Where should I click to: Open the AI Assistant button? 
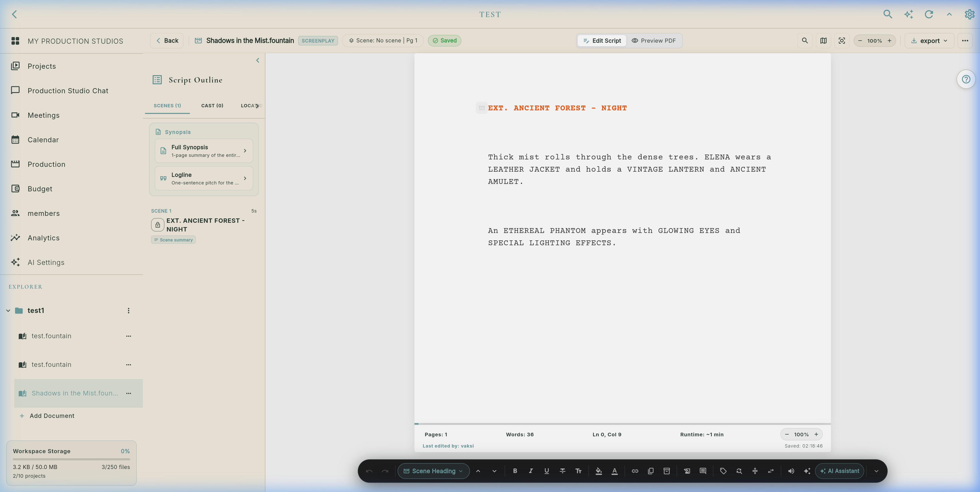tap(840, 471)
